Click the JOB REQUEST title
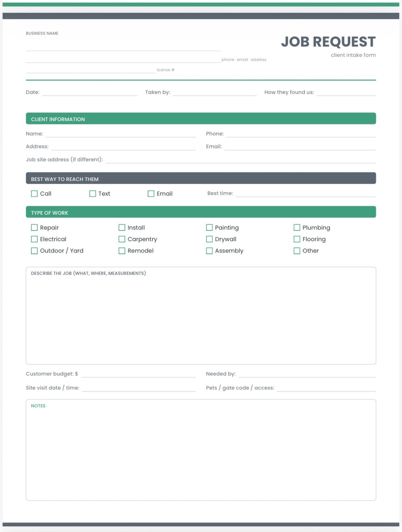Screen dimensions: 402x532 coord(328,42)
